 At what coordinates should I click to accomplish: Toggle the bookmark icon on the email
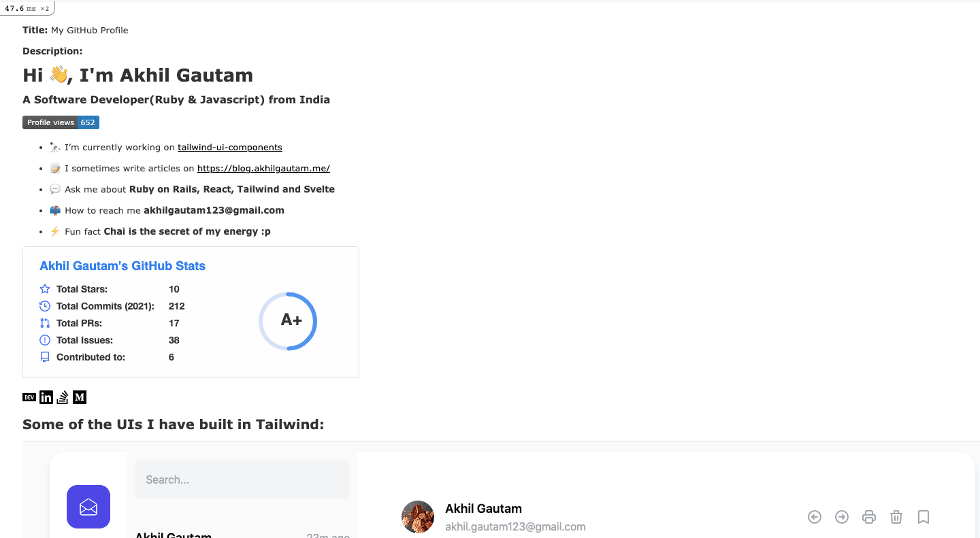[924, 517]
